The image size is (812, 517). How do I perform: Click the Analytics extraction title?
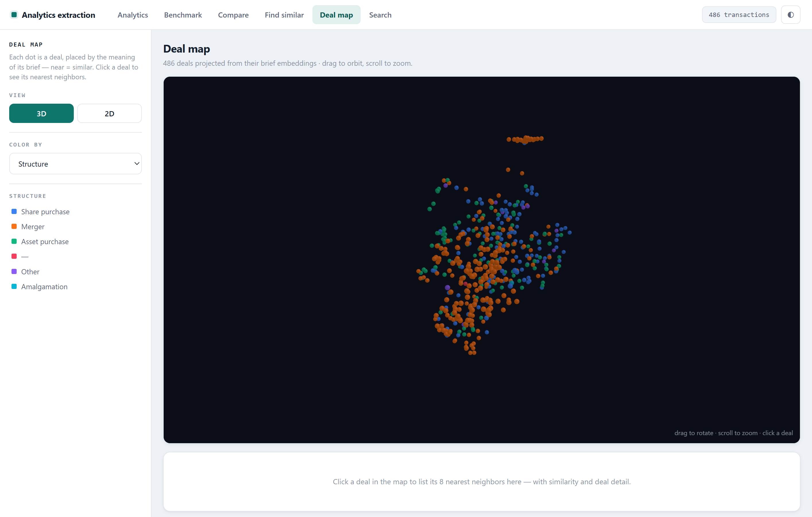[59, 15]
